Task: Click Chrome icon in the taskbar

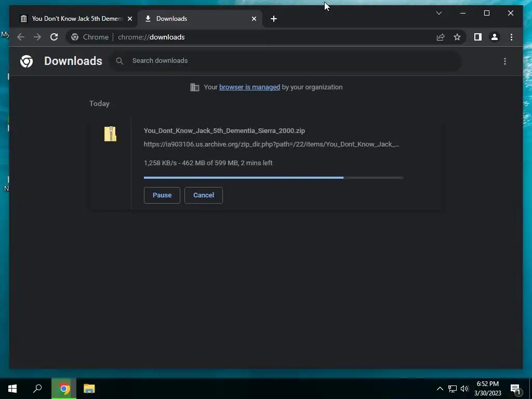Action: [x=64, y=389]
